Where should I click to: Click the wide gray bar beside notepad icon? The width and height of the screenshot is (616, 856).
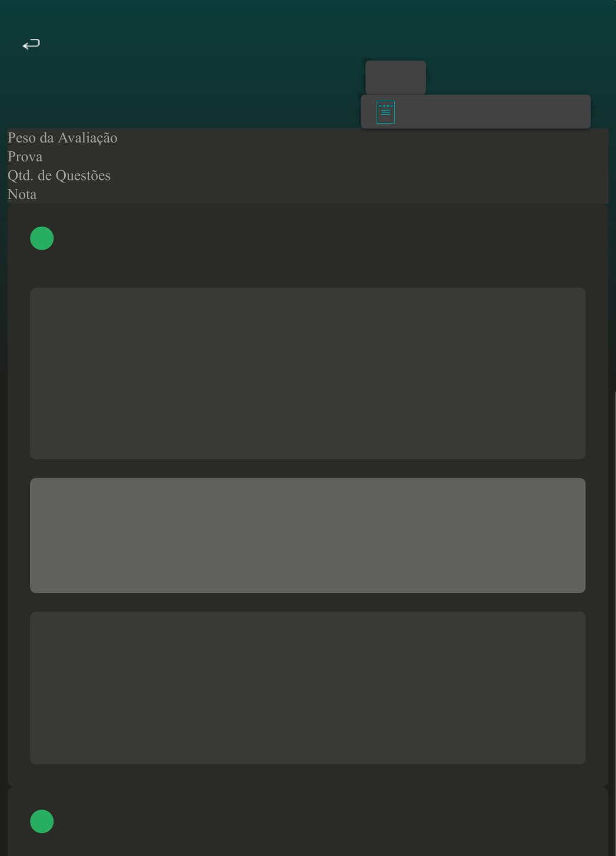click(x=475, y=111)
